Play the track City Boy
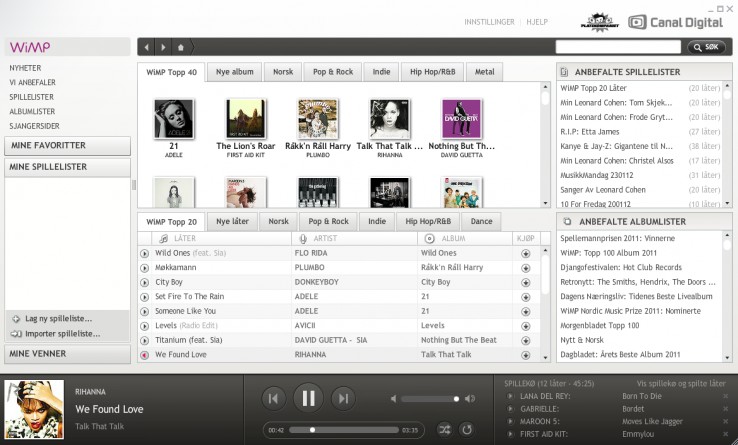The width and height of the screenshot is (738, 445). [144, 283]
